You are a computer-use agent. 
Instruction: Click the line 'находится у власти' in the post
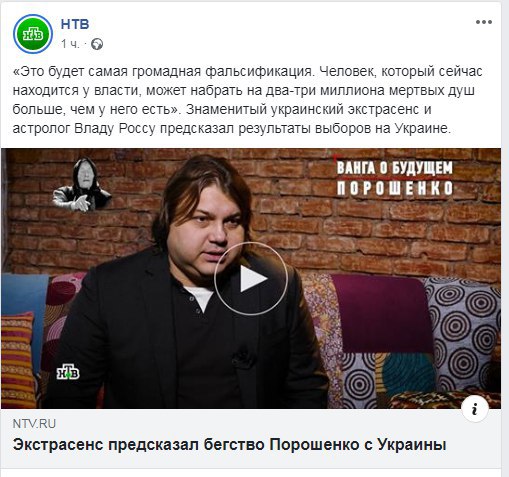[243, 90]
